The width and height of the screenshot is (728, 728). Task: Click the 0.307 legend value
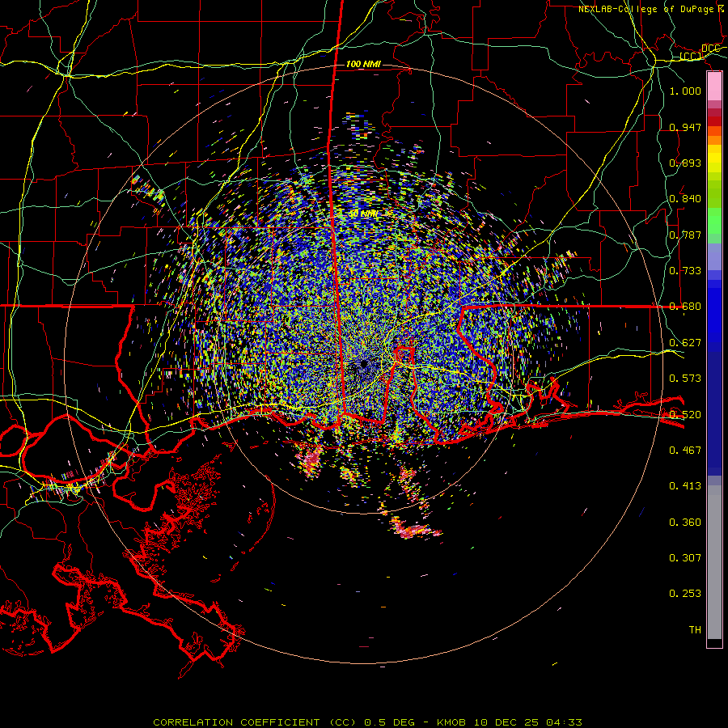pos(685,557)
